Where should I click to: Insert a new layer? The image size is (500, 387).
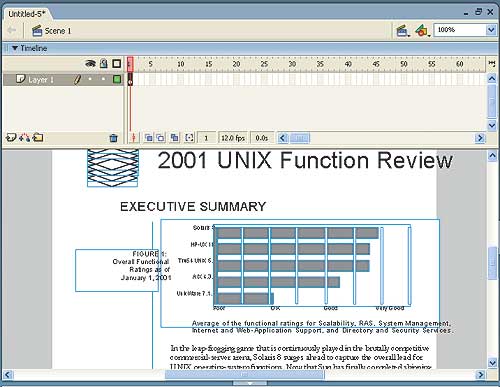pos(11,137)
